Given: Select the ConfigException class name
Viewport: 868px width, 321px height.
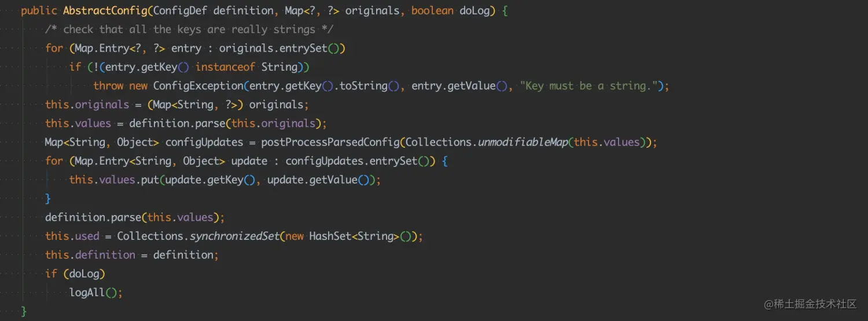Looking at the screenshot, I should pos(198,86).
